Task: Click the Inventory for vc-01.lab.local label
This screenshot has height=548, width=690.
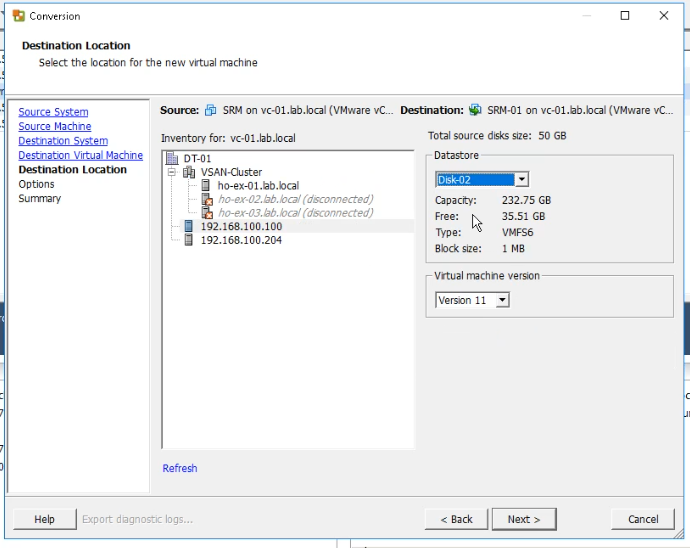Action: [228, 138]
